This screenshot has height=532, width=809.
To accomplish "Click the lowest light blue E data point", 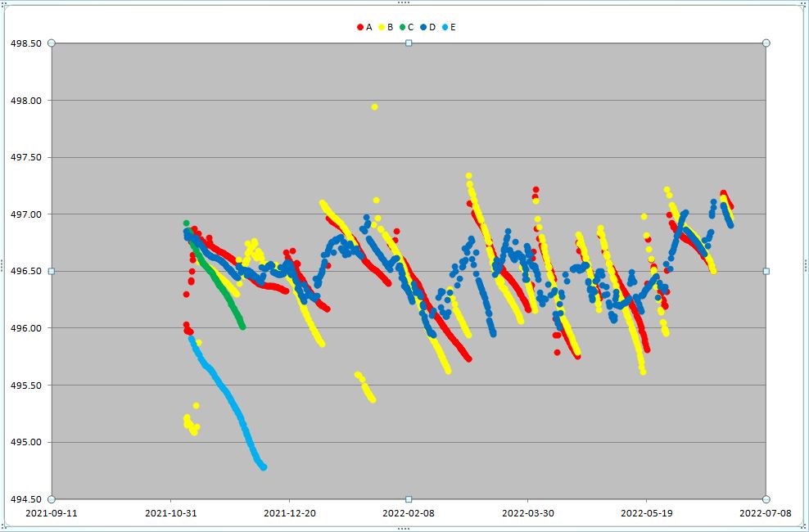I will pos(263,467).
